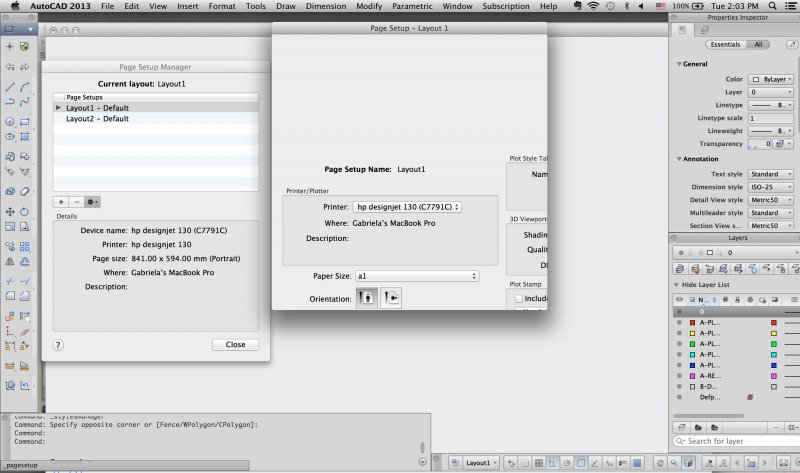
Task: Select the Rectangle drawing tool
Action: (x=24, y=121)
